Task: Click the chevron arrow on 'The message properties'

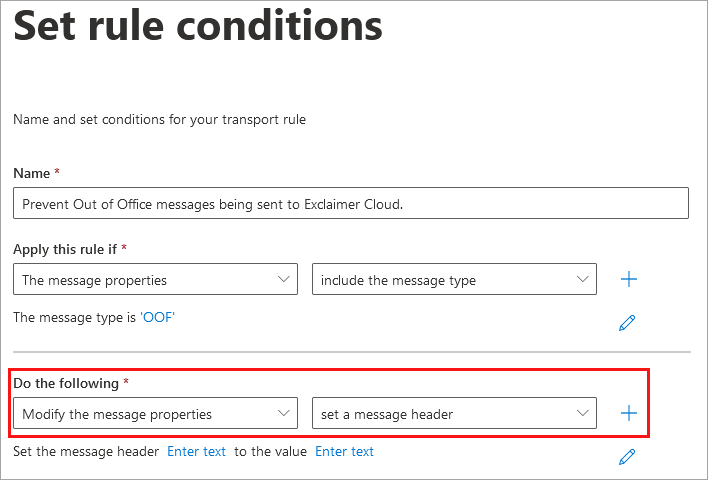Action: [283, 280]
